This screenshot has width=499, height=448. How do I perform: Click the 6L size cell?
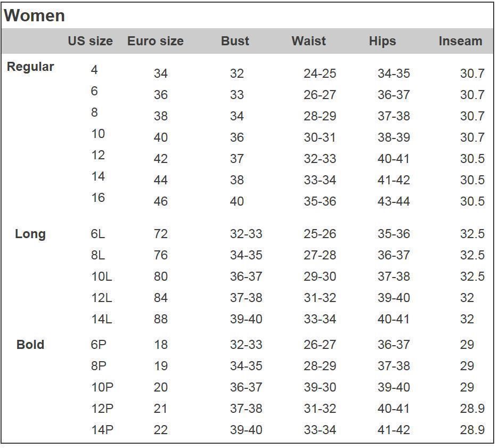97,234
